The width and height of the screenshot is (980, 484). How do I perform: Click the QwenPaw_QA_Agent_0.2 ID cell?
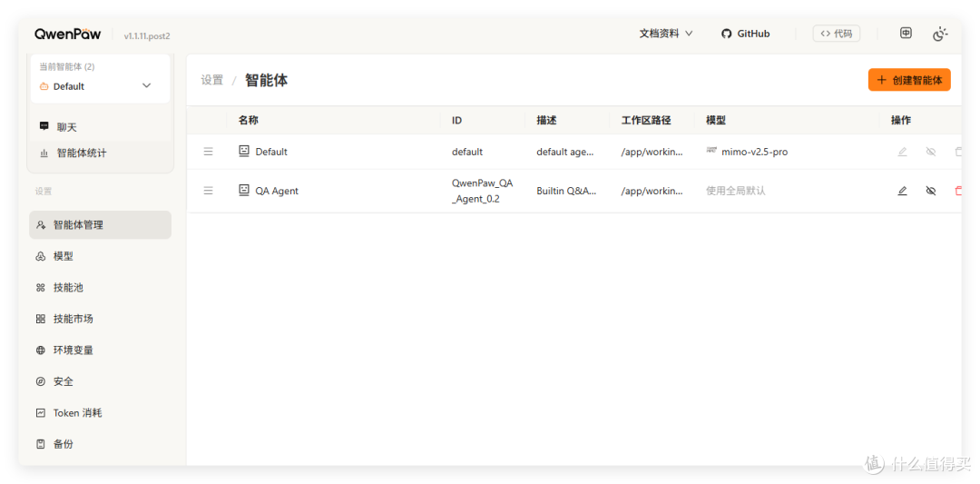click(x=482, y=191)
